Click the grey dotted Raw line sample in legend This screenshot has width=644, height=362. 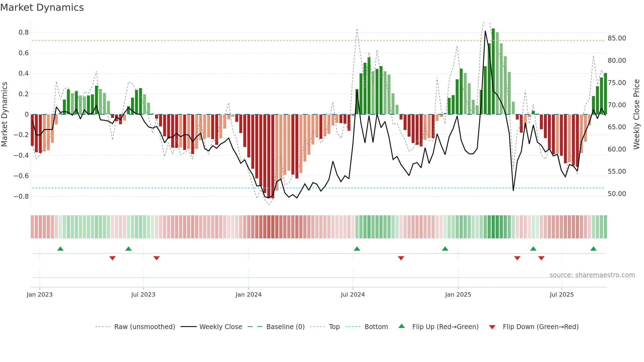coord(103,327)
